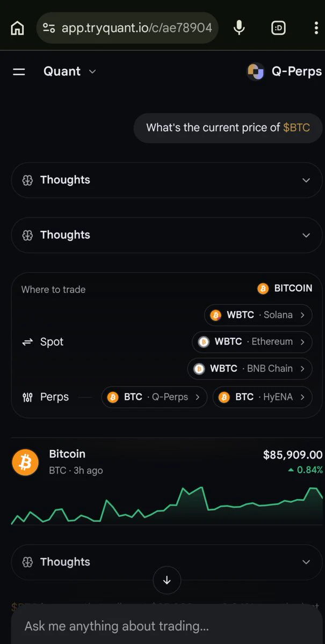Choose BTC on Q-Perps perps market
Screen dimensions: 325x644
154,397
